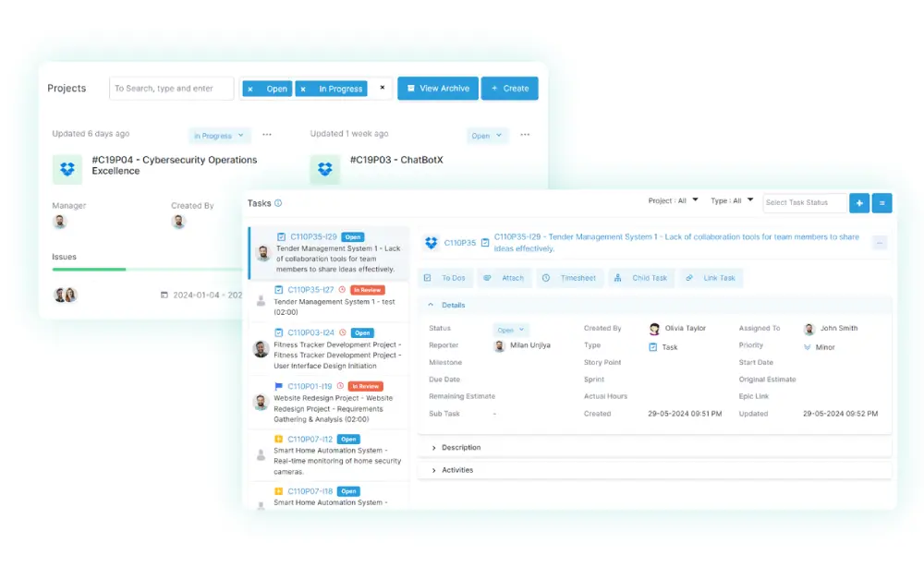
Task: Click the project search input field
Action: 171,89
